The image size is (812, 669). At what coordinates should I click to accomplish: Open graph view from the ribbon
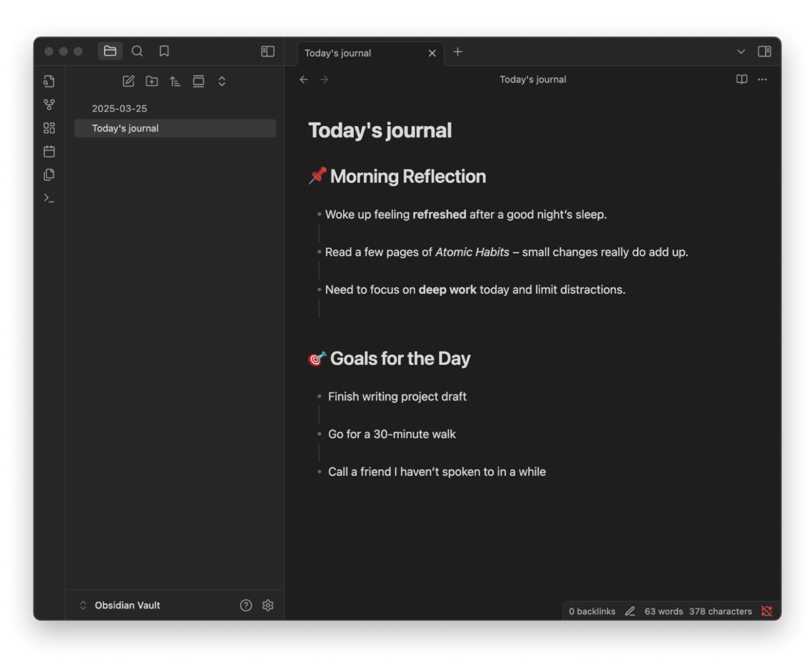click(49, 105)
